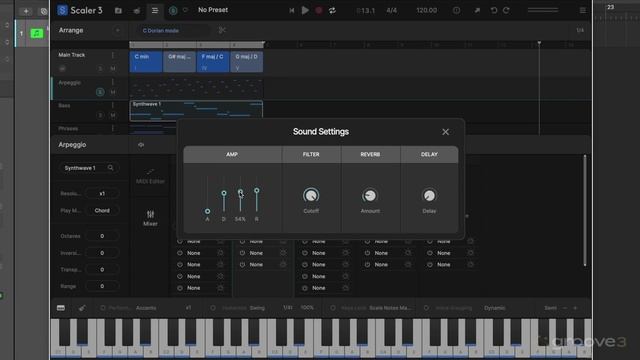Open the Chord play mode dropdown

point(102,211)
